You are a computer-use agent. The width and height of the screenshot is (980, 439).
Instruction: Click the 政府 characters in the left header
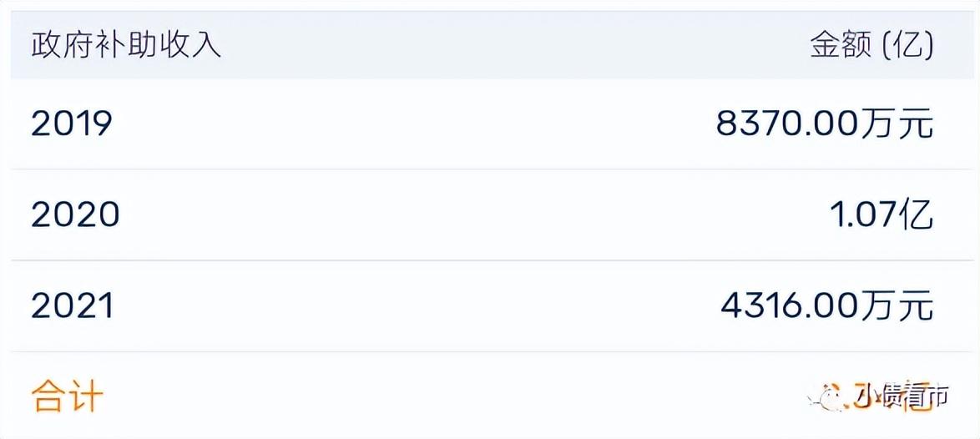pos(63,45)
